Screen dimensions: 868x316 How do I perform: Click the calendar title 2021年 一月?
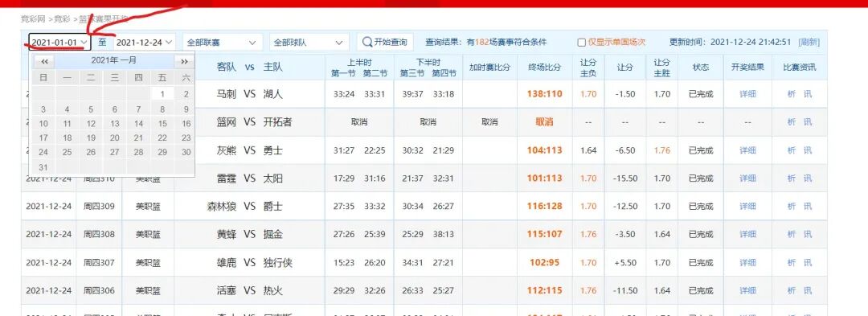pos(114,60)
